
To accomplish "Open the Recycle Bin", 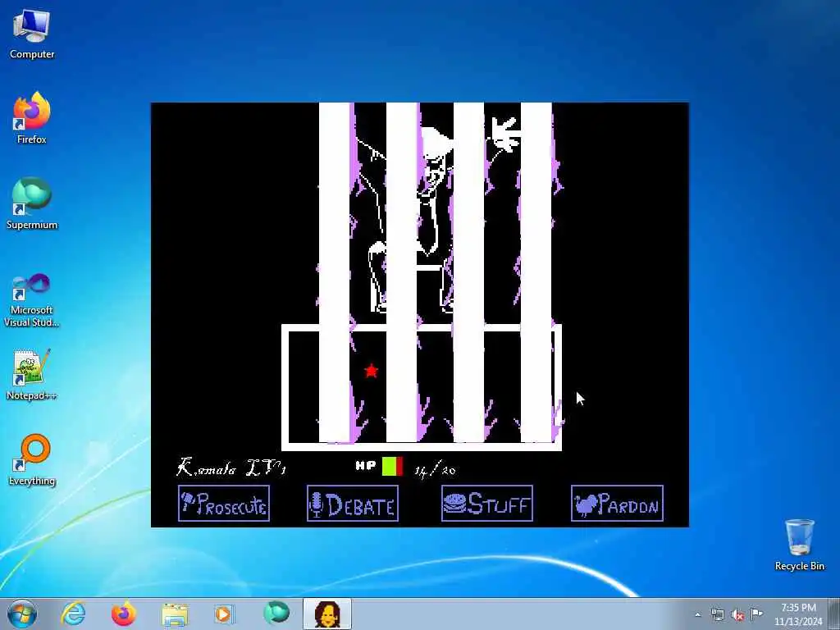I will [799, 545].
